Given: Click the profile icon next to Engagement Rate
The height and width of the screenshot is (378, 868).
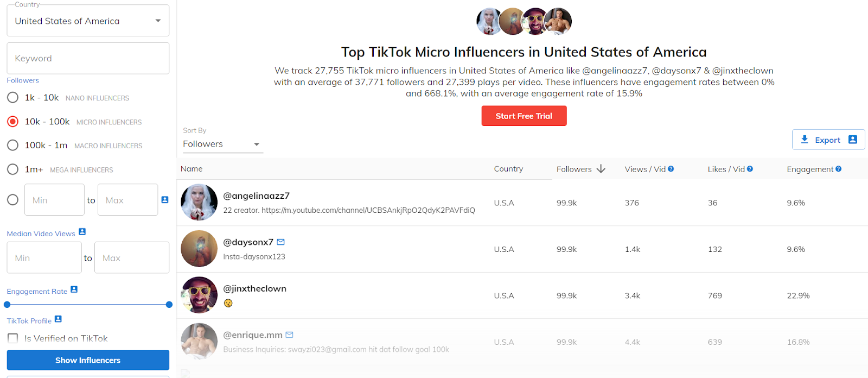Looking at the screenshot, I should pyautogui.click(x=74, y=289).
